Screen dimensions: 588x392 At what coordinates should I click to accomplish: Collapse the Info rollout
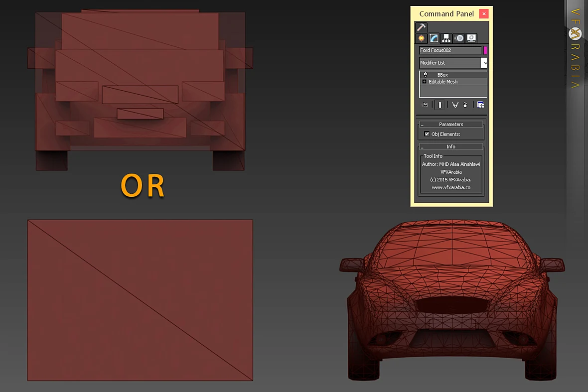click(451, 146)
